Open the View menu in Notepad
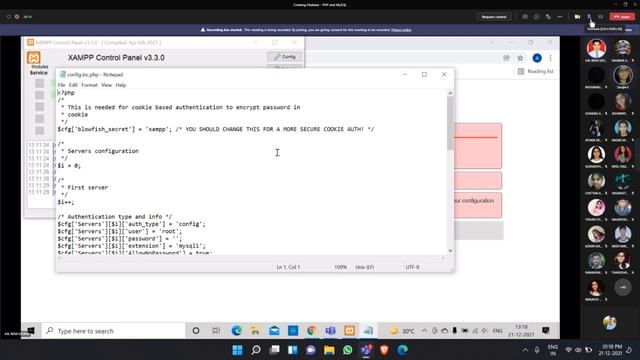Viewport: 640px width, 360px height. point(106,85)
